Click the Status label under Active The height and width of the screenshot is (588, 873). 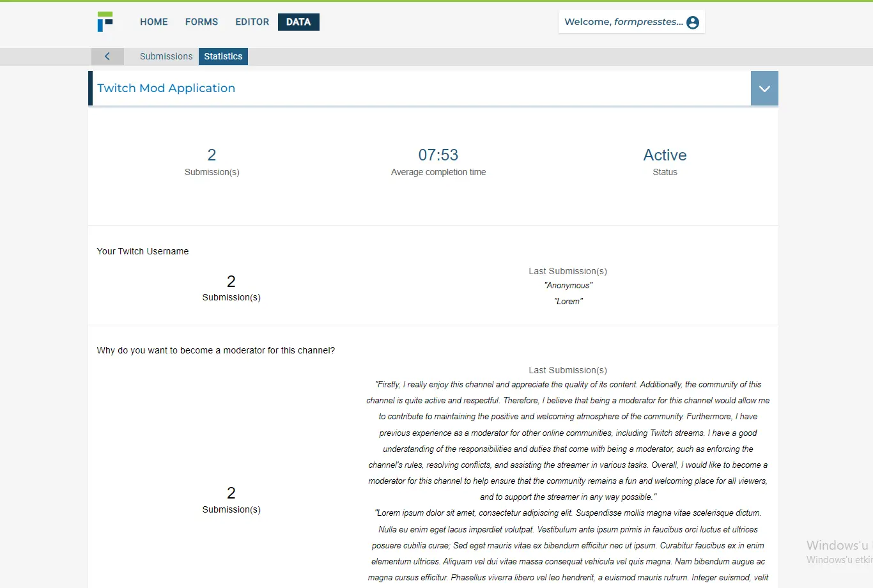(665, 172)
